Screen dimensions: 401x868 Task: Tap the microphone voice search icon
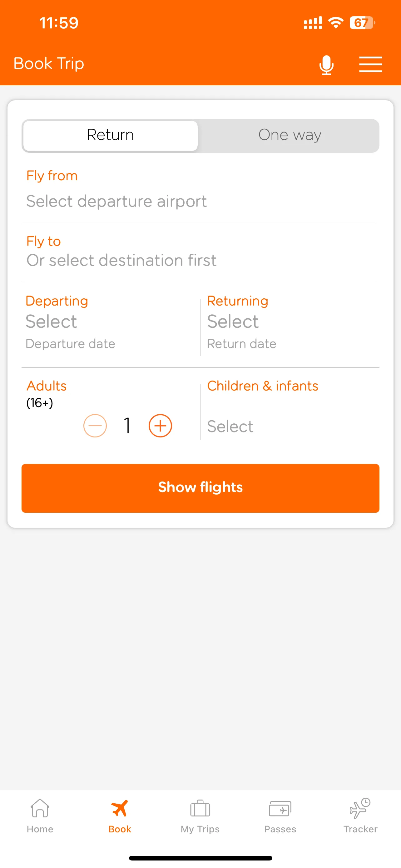click(x=326, y=64)
